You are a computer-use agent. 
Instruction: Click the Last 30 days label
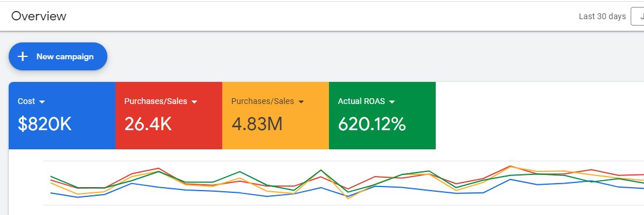pyautogui.click(x=602, y=16)
